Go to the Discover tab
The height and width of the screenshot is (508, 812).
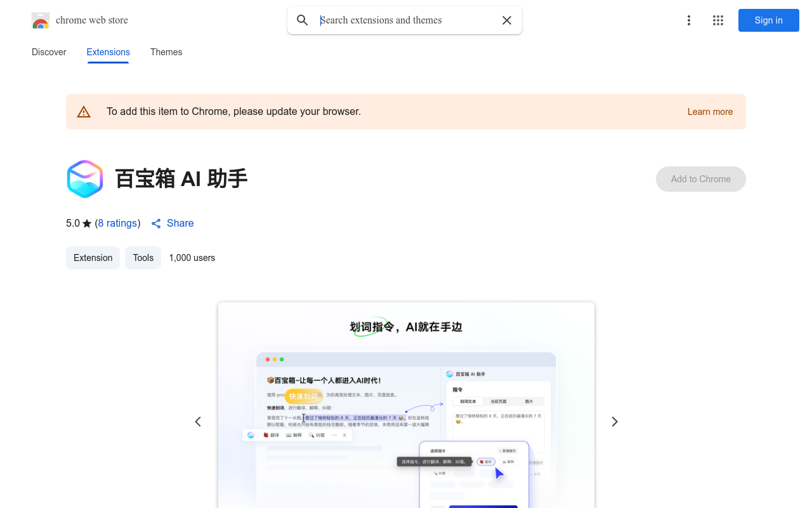click(49, 52)
